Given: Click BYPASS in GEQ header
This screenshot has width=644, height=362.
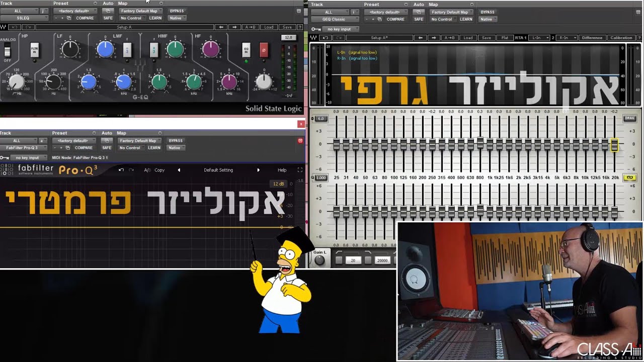Looking at the screenshot, I should [487, 12].
